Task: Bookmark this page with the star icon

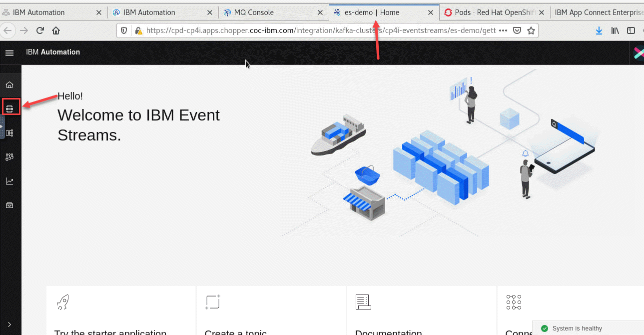Action: point(531,30)
